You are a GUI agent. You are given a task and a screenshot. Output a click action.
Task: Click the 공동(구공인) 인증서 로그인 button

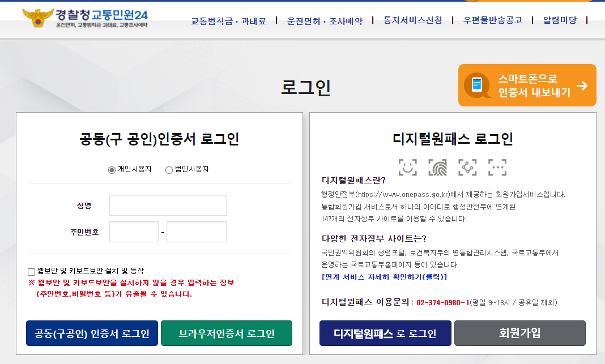pyautogui.click(x=92, y=333)
